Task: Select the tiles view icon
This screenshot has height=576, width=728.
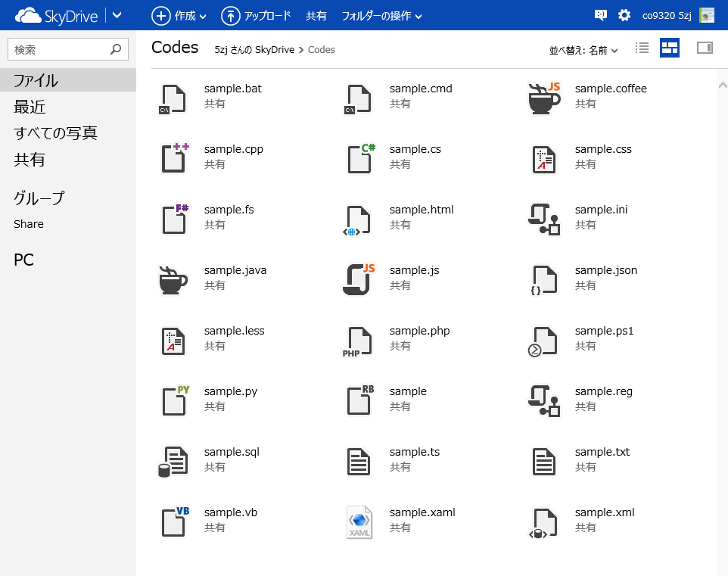Action: [x=669, y=47]
